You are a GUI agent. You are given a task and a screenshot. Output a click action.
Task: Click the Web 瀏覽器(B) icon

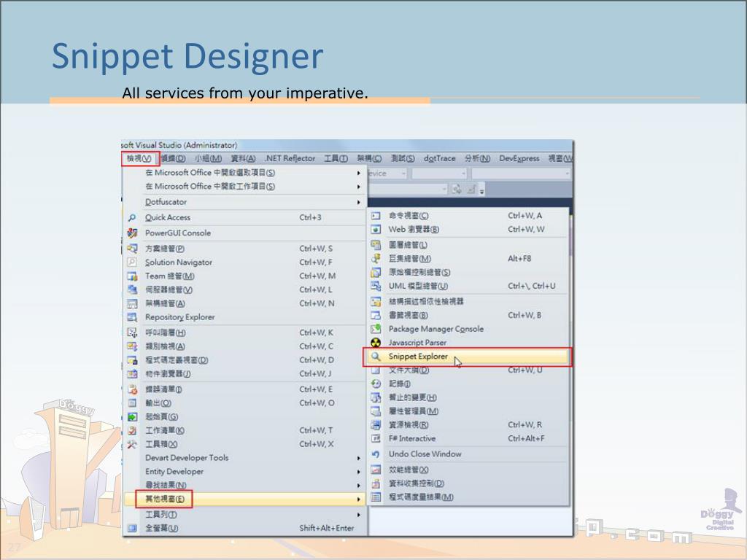tap(376, 230)
